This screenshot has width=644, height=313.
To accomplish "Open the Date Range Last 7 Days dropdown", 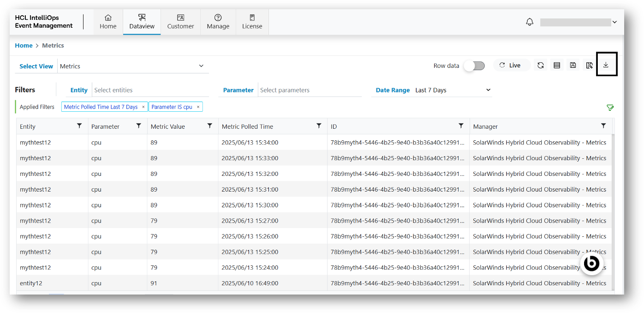I will 488,90.
